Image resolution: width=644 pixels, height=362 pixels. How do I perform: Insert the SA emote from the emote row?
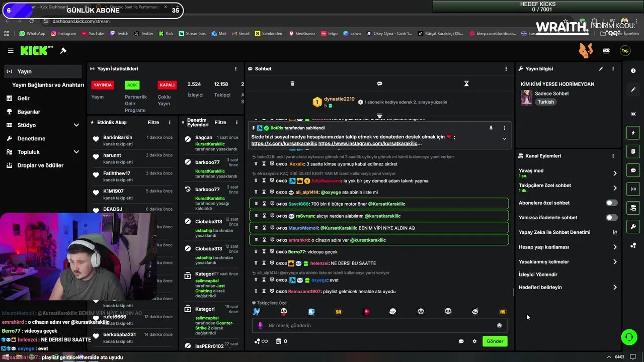339,312
